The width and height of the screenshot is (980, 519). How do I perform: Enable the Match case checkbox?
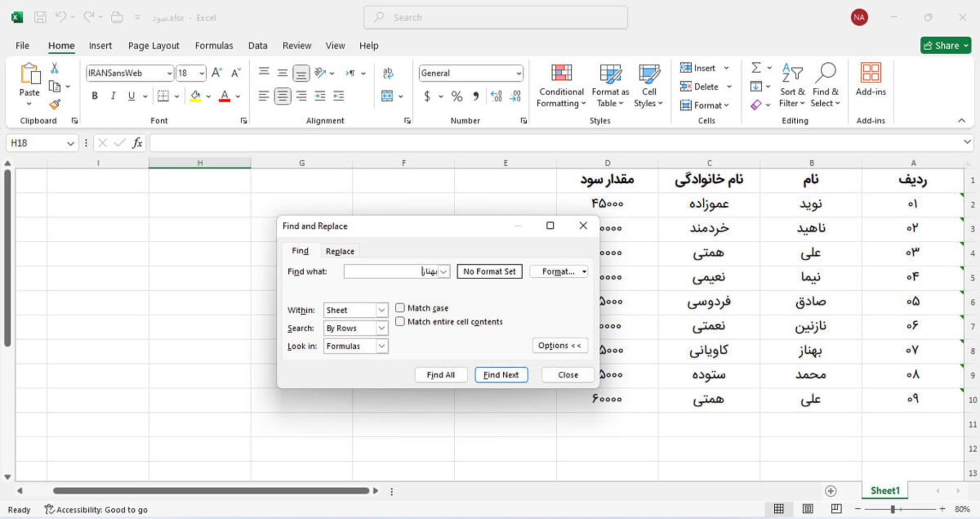click(x=400, y=308)
